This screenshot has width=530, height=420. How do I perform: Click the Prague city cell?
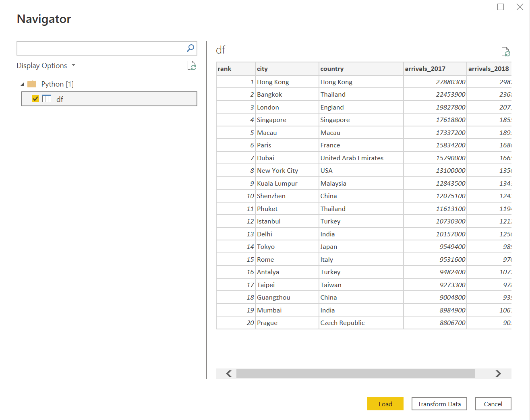287,323
